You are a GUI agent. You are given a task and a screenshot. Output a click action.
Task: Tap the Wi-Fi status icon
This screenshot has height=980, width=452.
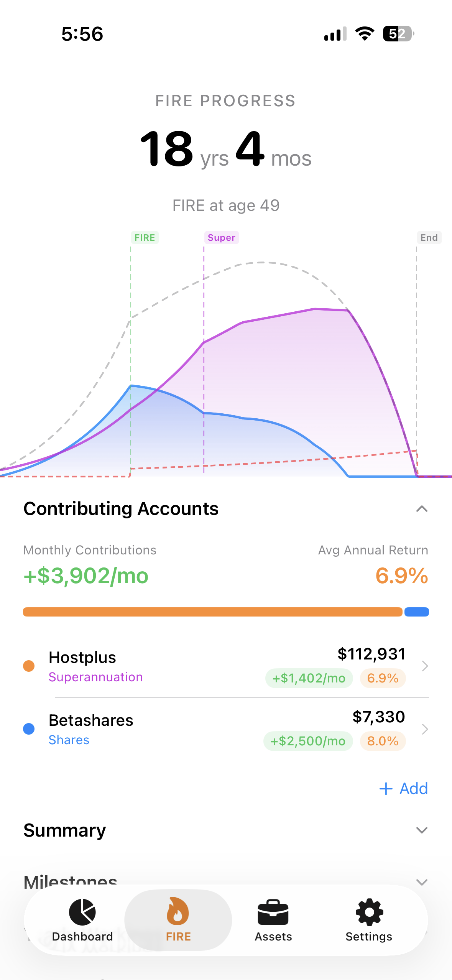pos(365,34)
